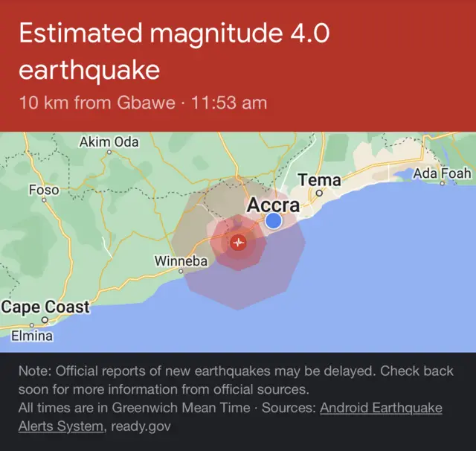Click the Tema map label
Image resolution: width=476 pixels, height=451 pixels.
pos(319,179)
